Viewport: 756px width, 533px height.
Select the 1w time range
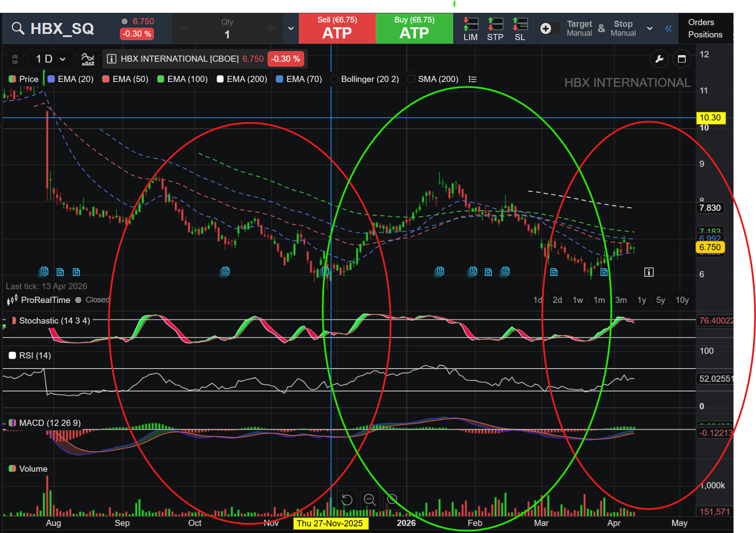578,300
